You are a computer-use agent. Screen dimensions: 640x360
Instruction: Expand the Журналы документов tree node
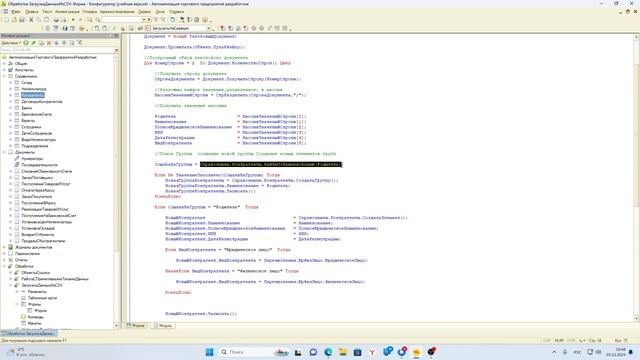click(4, 247)
